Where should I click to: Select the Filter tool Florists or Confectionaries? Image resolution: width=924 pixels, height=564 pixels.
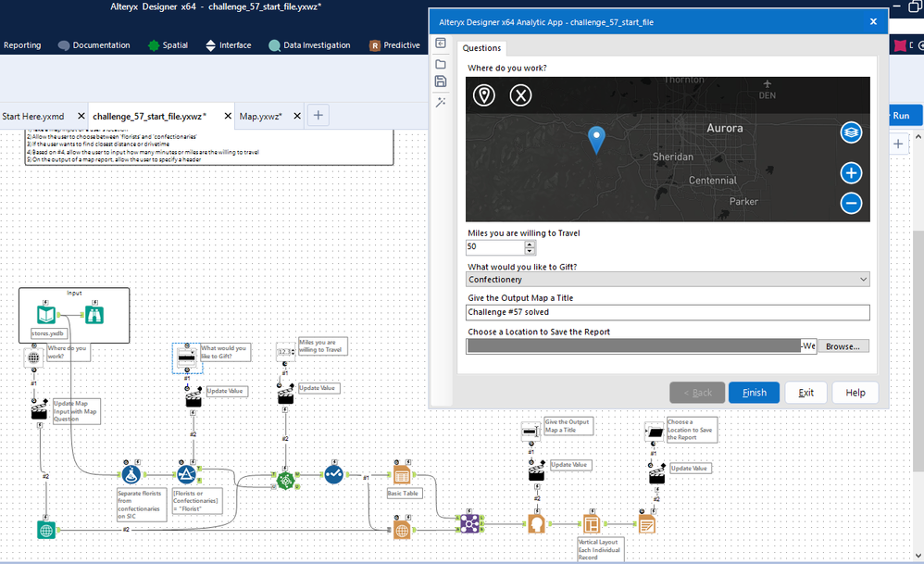(x=186, y=474)
